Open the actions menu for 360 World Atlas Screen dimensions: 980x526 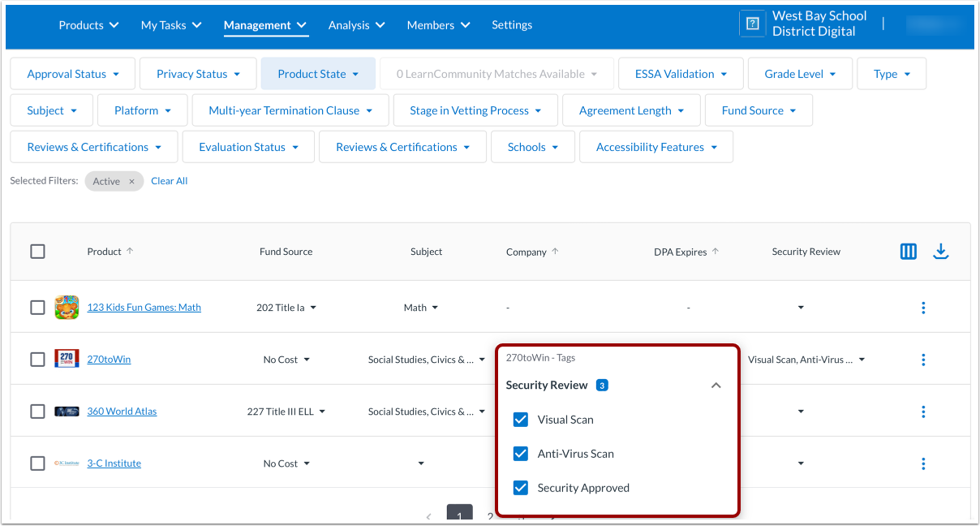click(x=923, y=412)
